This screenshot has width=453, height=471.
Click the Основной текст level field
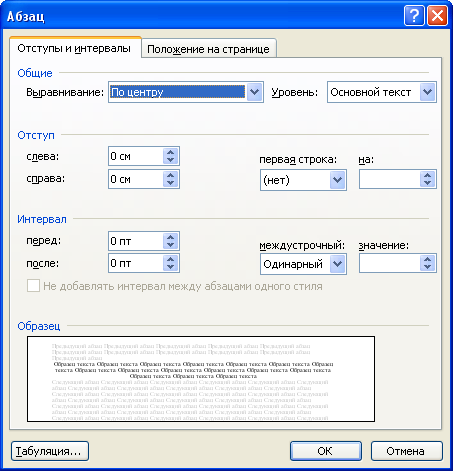click(373, 92)
